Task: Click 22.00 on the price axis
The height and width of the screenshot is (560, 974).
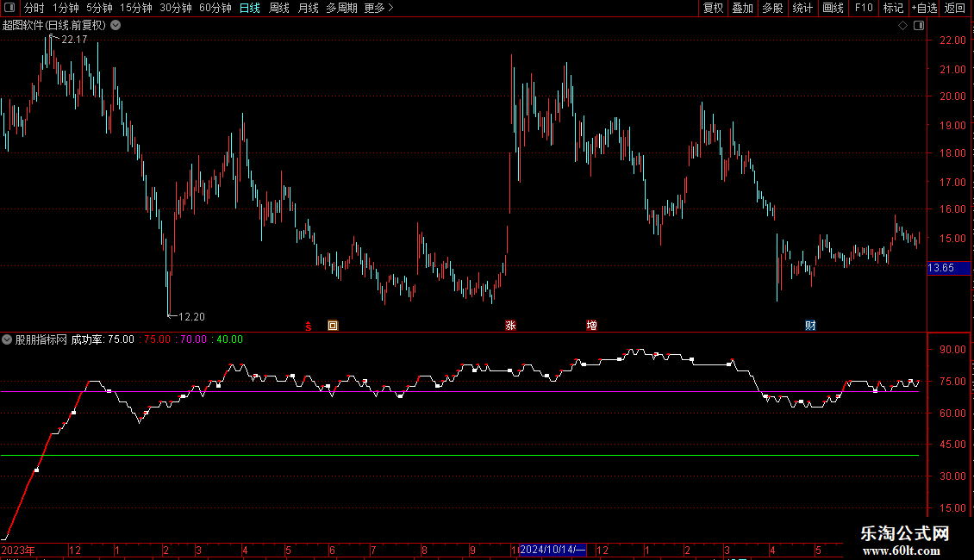Action: pyautogui.click(x=952, y=40)
